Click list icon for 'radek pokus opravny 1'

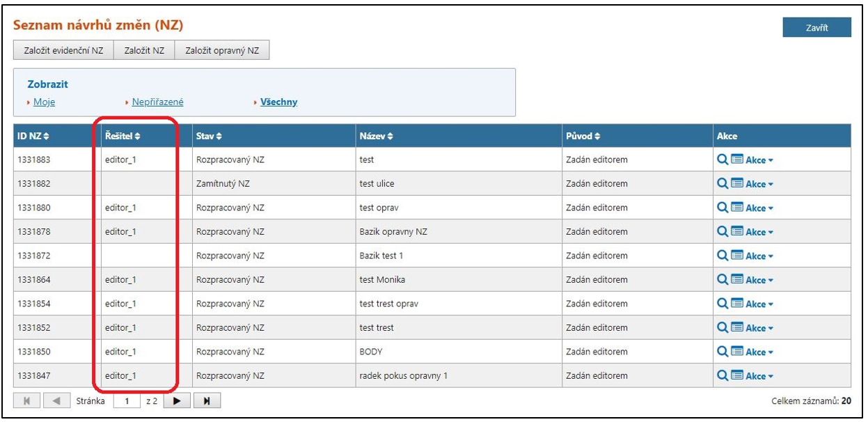click(x=737, y=376)
